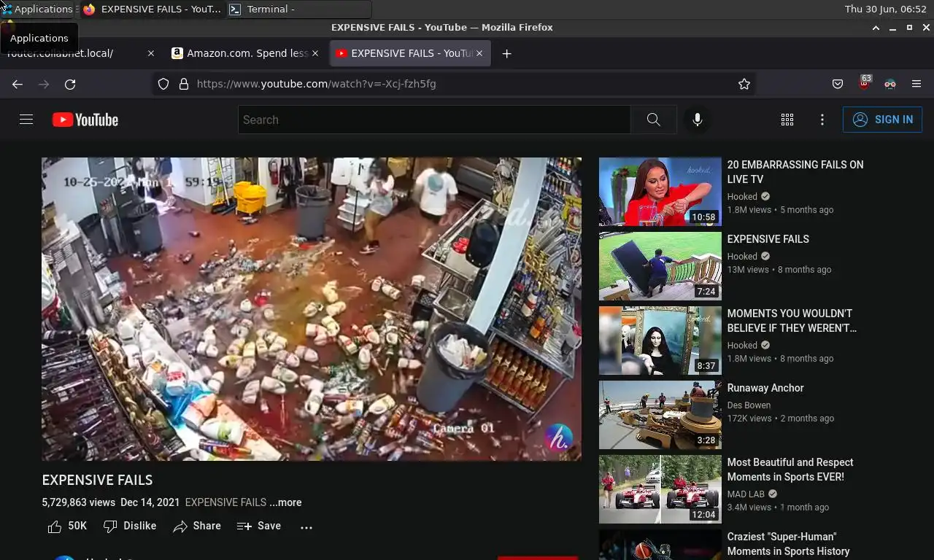
Task: Open Craziest Super-Human Moments title
Action: click(789, 544)
